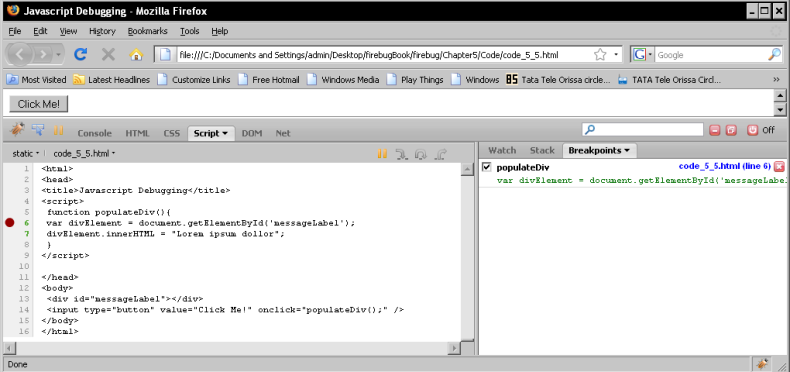Screen dimensions: 790x372
Task: Switch to the Console tab
Action: 94,134
